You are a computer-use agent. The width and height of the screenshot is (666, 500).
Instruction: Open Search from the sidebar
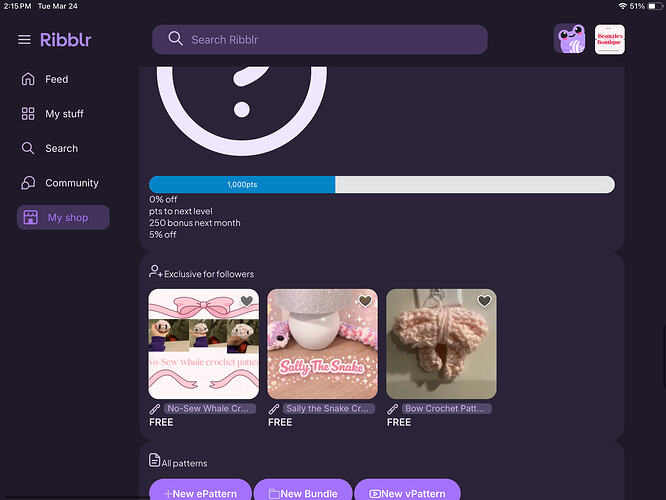(x=61, y=148)
